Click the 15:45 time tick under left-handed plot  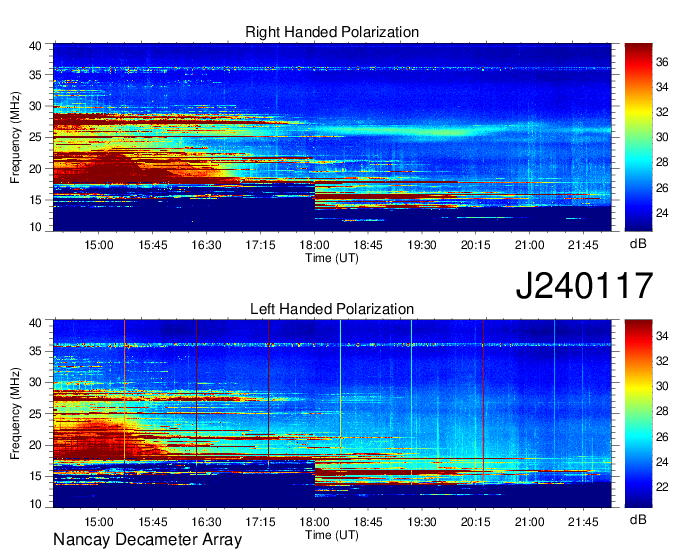153,521
